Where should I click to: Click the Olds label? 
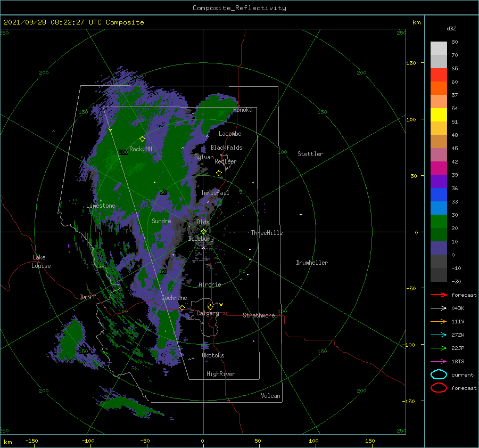203,222
